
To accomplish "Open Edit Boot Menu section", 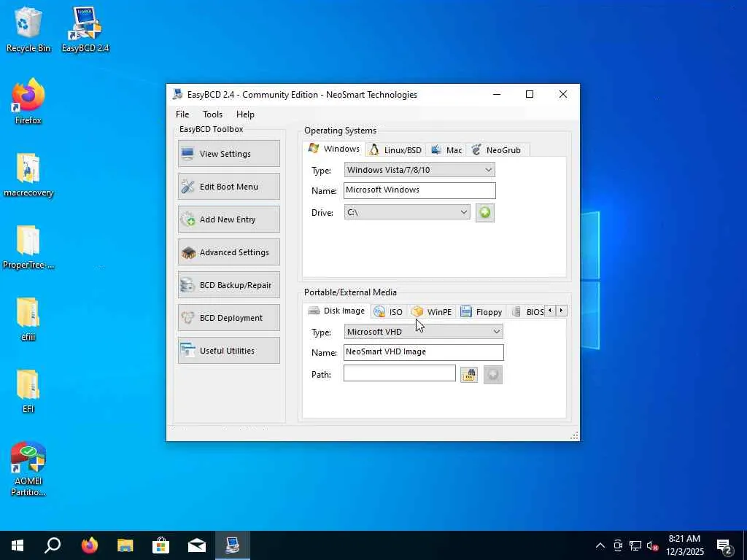I will (x=228, y=186).
